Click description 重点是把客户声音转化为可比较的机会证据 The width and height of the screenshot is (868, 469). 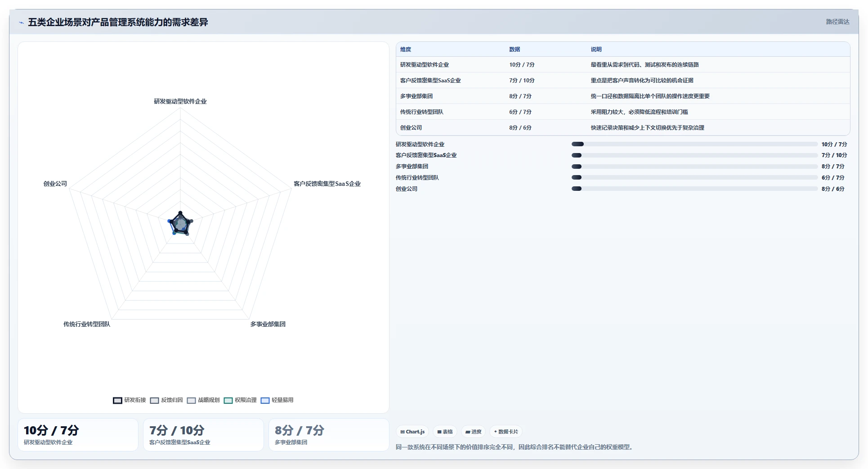642,81
